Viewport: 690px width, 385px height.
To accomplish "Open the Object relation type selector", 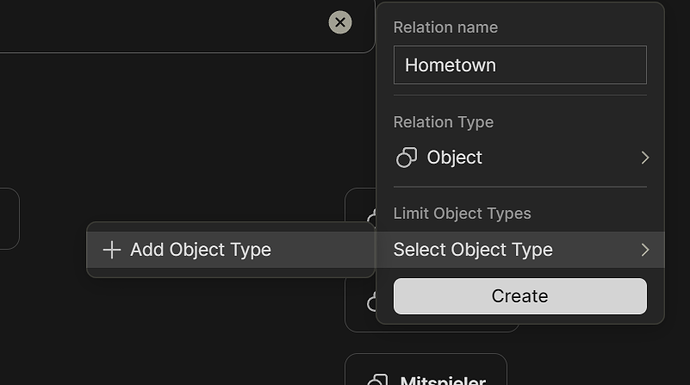I will pyautogui.click(x=520, y=158).
